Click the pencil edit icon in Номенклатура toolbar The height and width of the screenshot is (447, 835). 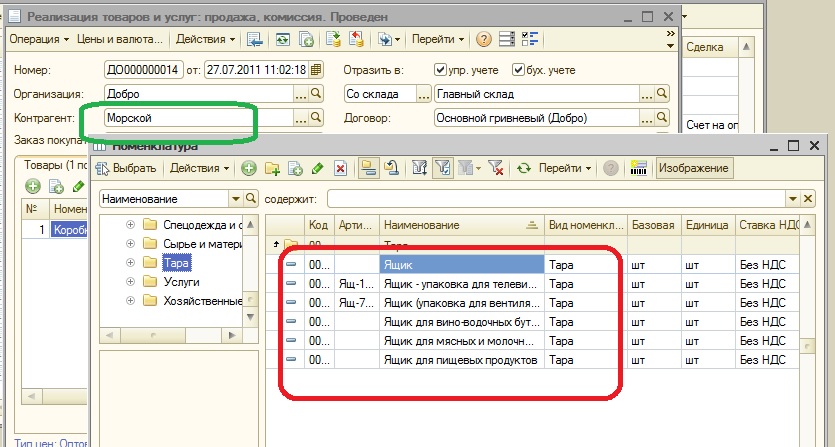[x=317, y=169]
